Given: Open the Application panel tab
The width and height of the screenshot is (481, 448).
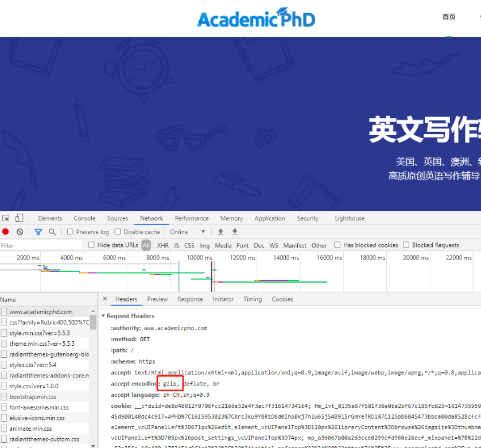Looking at the screenshot, I should pyautogui.click(x=270, y=218).
